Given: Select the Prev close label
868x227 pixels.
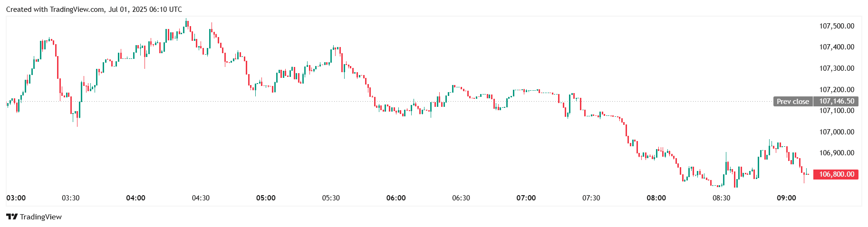Looking at the screenshot, I should point(792,101).
